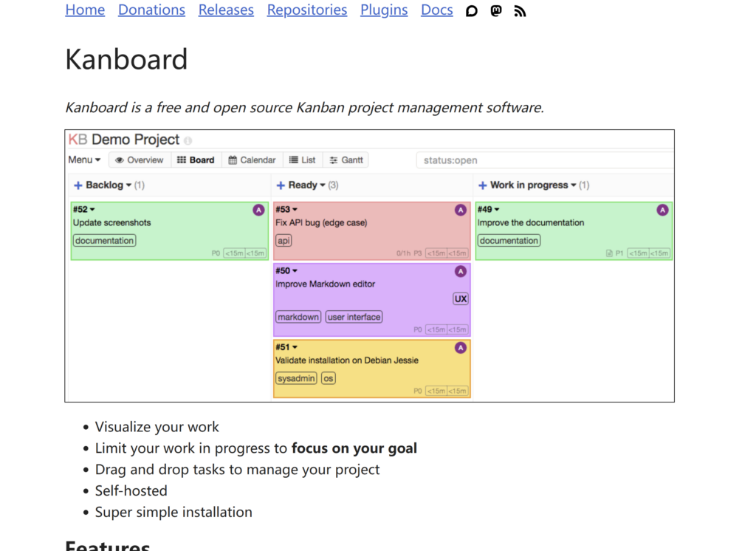Go to the Donations link
This screenshot has height=551, width=756.
[151, 10]
